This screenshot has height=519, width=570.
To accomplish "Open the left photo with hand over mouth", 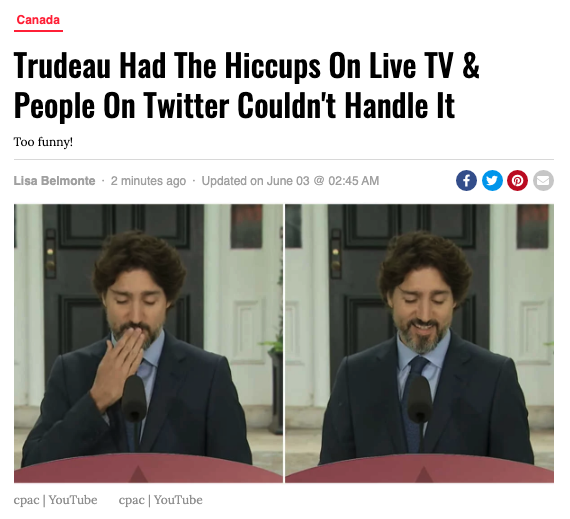I will click(148, 343).
